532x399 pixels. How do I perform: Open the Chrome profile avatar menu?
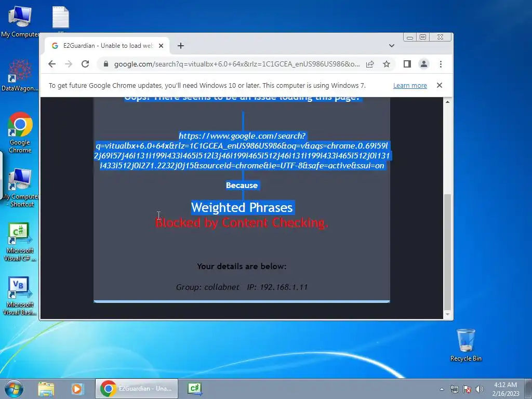pos(424,64)
